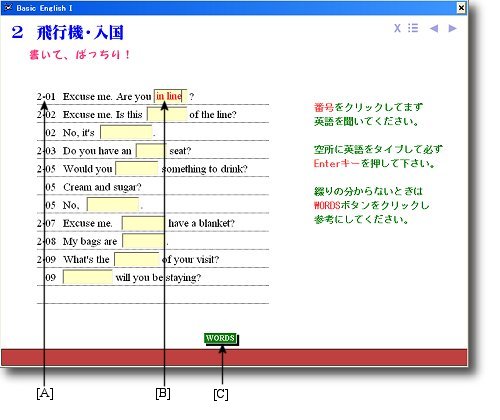Screen dimensions: 500x420
Task: Play audio for sentence number 2-09
Action: tap(46, 259)
